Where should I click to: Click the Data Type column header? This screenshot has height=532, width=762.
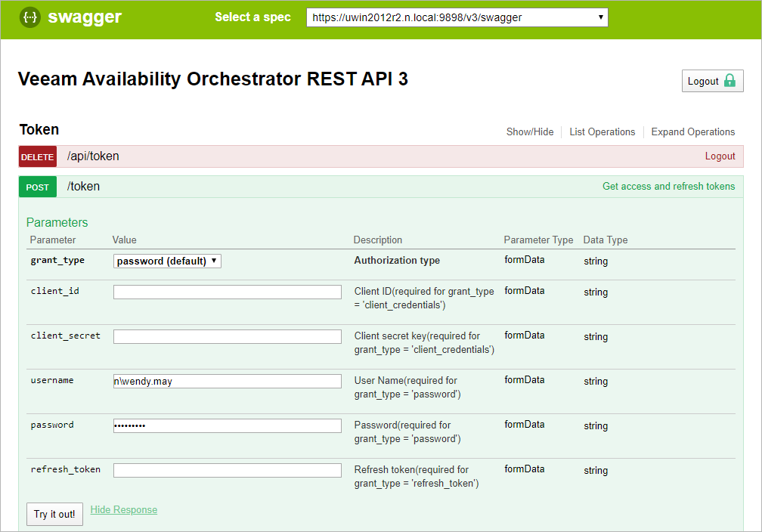[x=606, y=240]
